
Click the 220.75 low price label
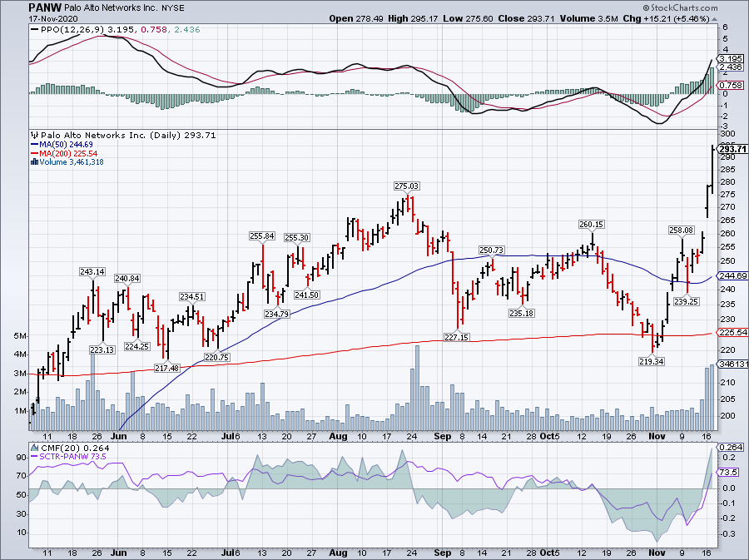pos(217,357)
